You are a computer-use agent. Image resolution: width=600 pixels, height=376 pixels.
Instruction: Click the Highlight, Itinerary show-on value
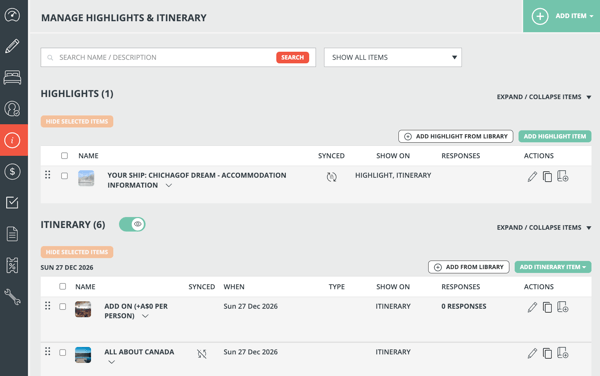[x=393, y=175]
